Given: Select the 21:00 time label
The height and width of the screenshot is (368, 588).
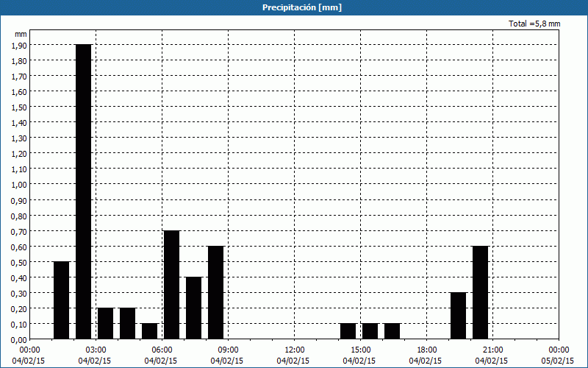Looking at the screenshot, I should click(x=492, y=350).
